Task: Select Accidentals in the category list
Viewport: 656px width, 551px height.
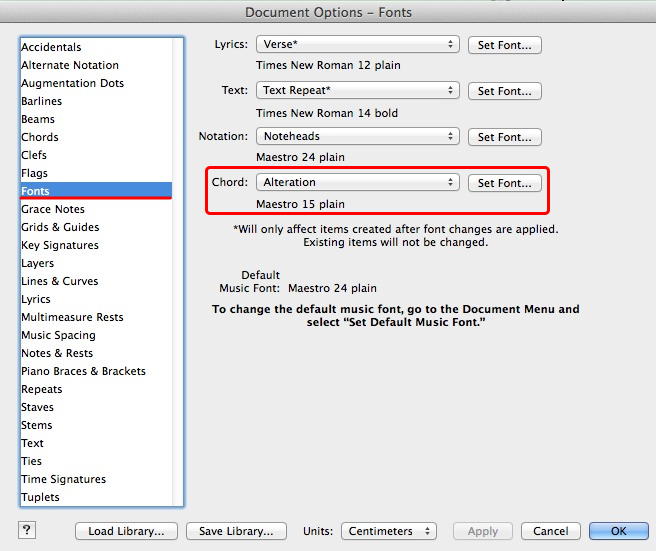Action: click(x=52, y=47)
